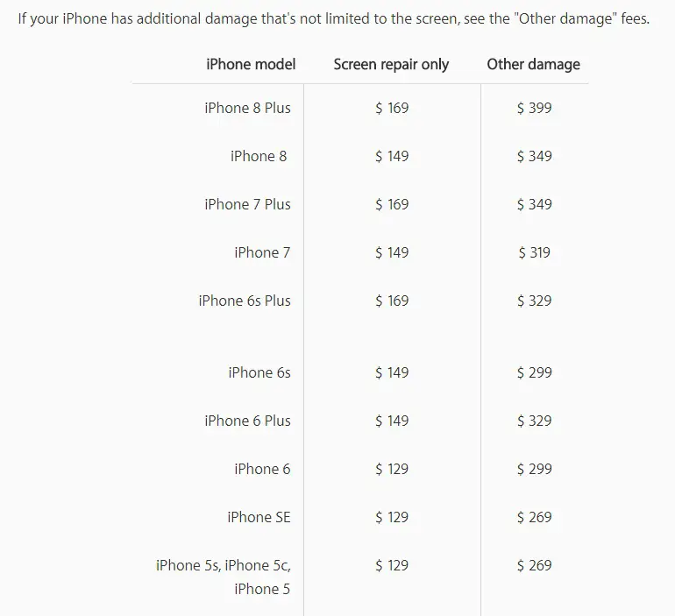This screenshot has width=675, height=616.
Task: Click the iPhone SE other damage price
Action: (x=534, y=517)
